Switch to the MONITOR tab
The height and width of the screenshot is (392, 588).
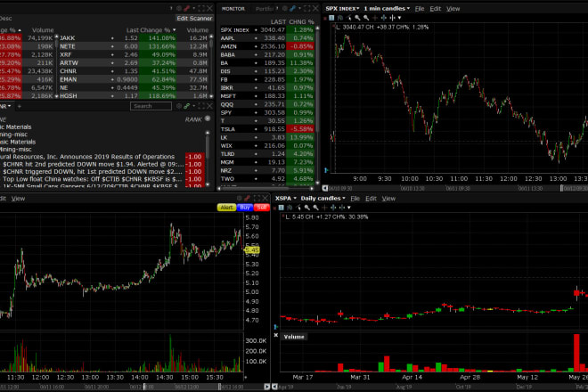tap(233, 8)
